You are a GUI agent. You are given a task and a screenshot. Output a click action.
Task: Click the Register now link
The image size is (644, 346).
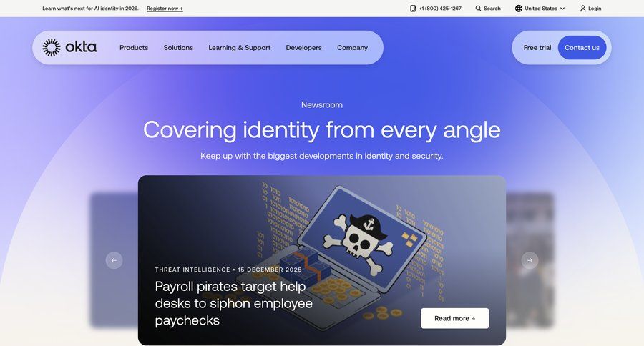165,8
